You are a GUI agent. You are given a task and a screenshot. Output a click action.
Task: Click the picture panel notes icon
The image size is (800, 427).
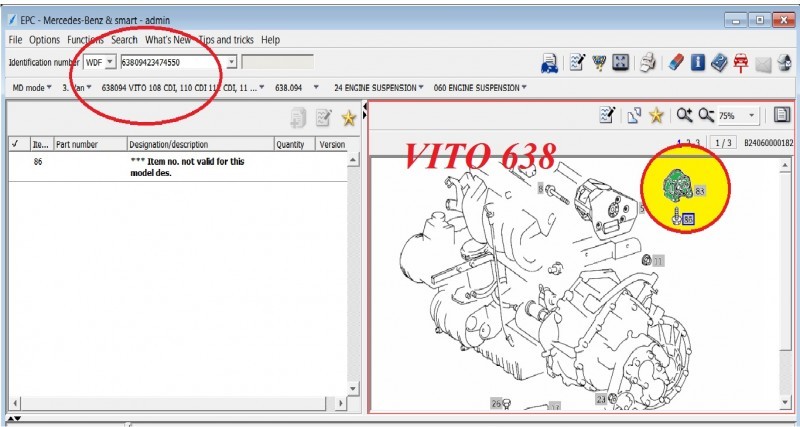(x=607, y=115)
